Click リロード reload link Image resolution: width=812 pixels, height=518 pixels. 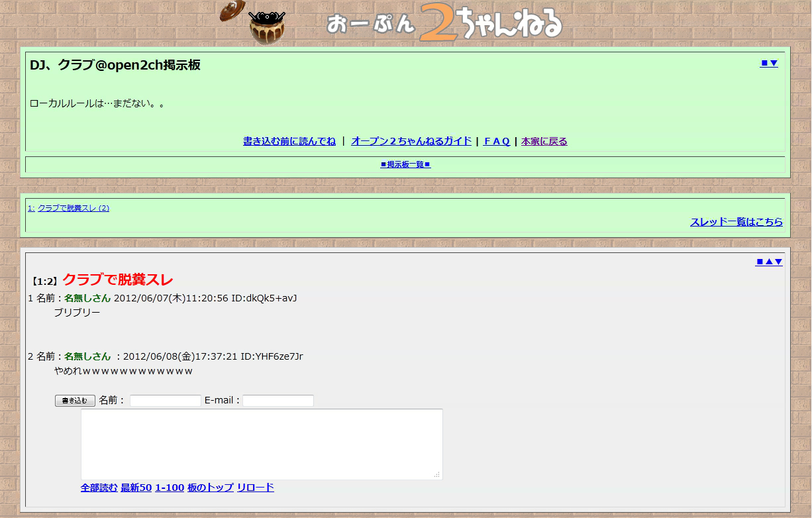coord(256,488)
